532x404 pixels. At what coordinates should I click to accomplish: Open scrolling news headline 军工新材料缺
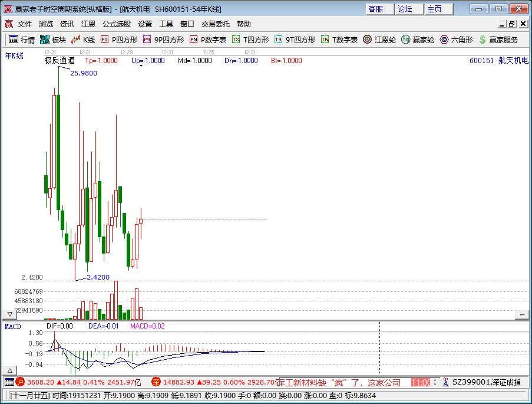point(339,383)
